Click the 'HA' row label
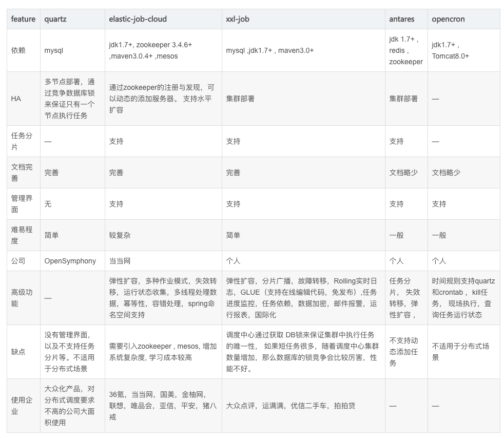Image resolution: width=504 pixels, height=438 pixels. [x=24, y=99]
